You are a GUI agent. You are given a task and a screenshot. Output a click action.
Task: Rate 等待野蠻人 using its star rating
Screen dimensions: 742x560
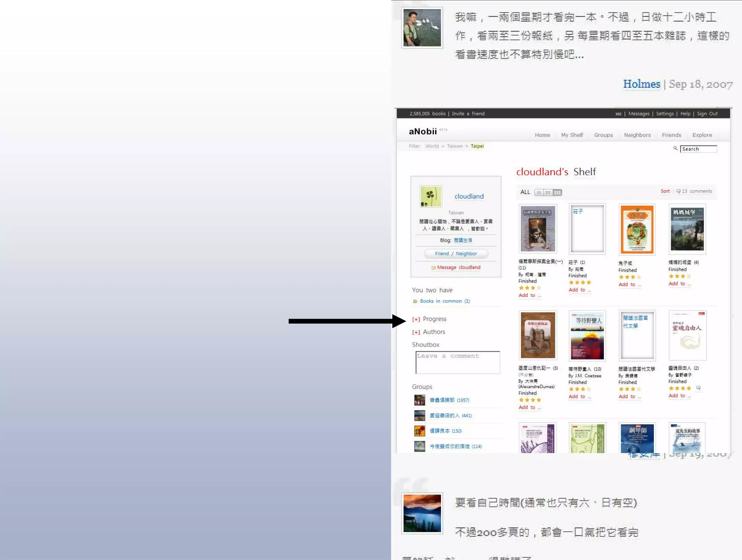click(x=580, y=389)
